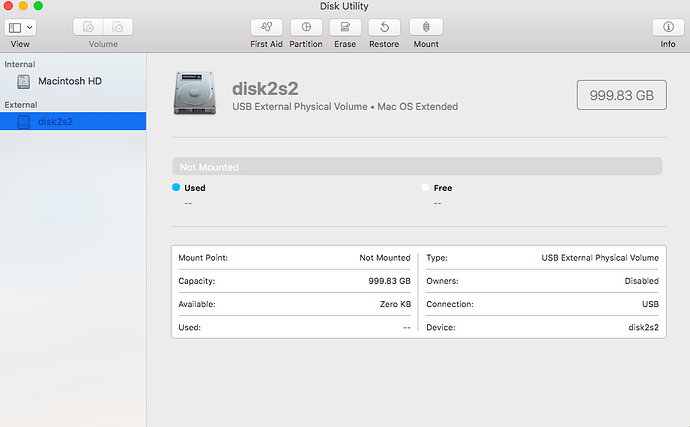The height and width of the screenshot is (427, 690).
Task: Select disk2s2 under External
Action: pos(73,121)
